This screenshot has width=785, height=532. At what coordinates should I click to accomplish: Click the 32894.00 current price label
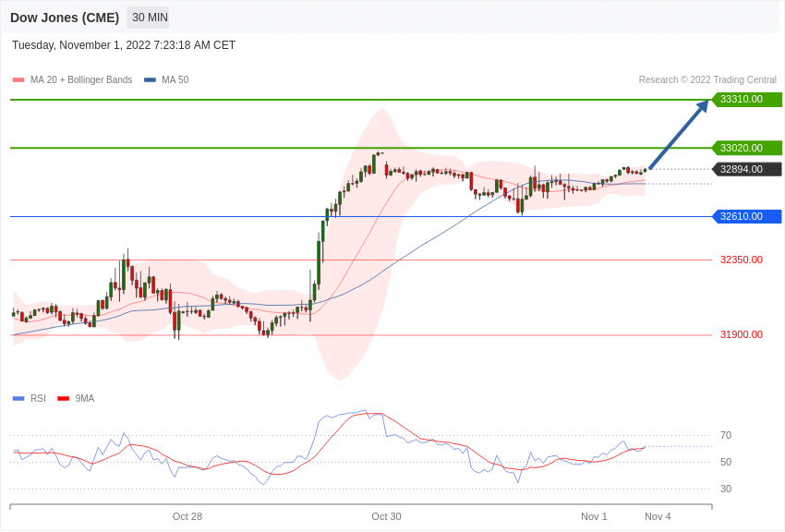click(x=746, y=169)
